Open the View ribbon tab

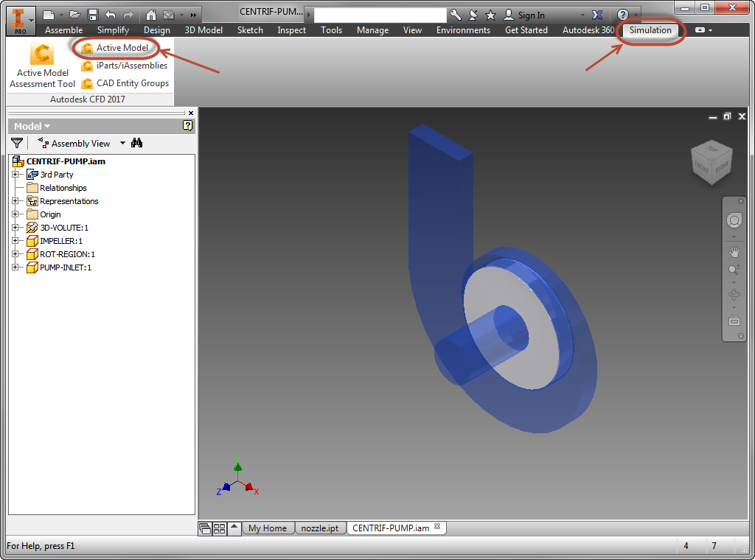412,29
